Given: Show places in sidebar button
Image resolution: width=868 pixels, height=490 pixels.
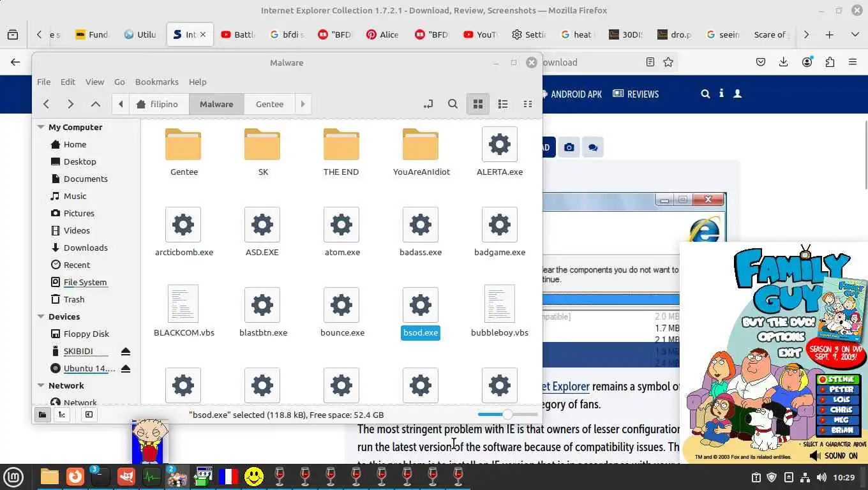Looking at the screenshot, I should (42, 415).
